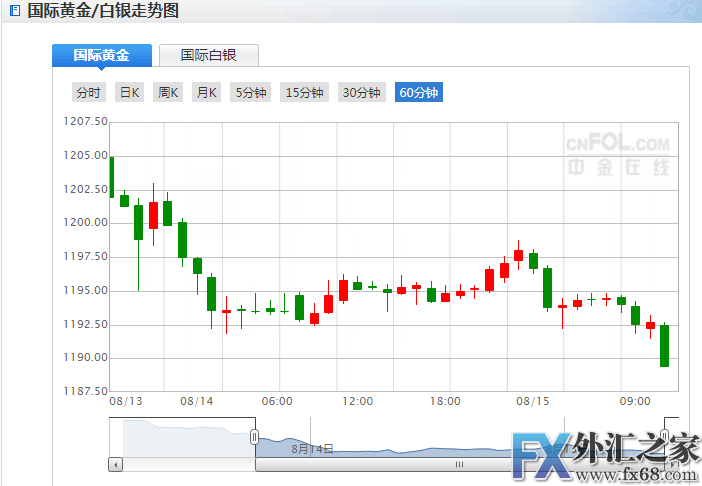The image size is (702, 486).
Task: Open the 国际白银 tab
Action: [209, 56]
